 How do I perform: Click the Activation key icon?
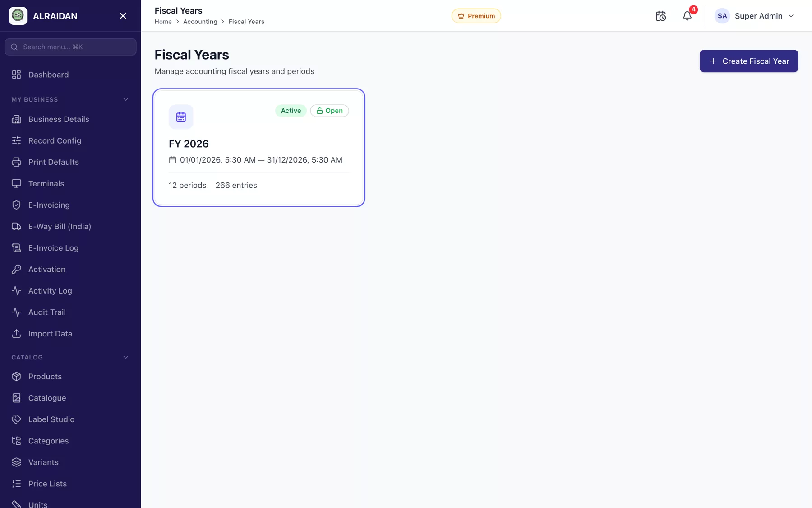click(16, 269)
